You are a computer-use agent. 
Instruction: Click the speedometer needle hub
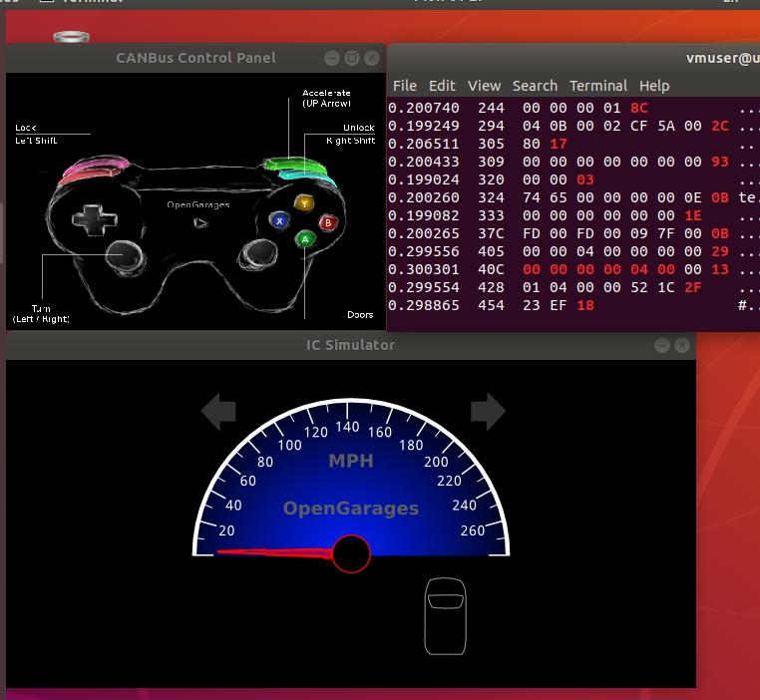click(x=351, y=553)
